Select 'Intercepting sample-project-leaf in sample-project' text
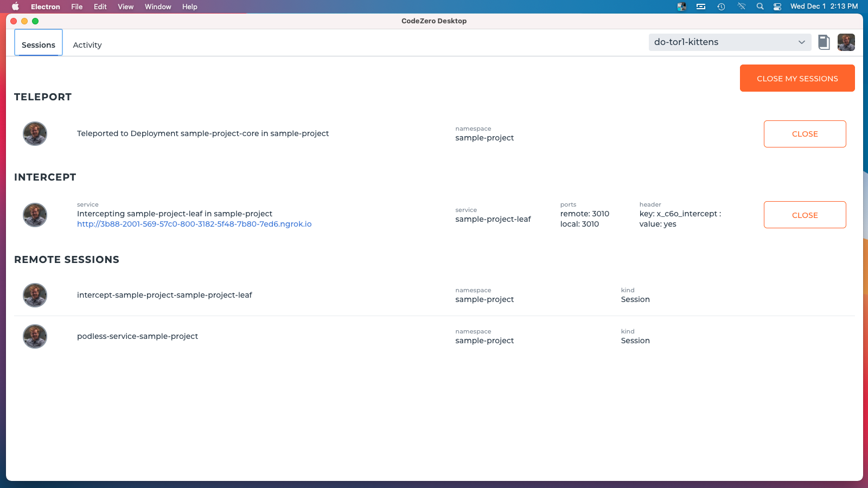Viewport: 868px width, 488px height. [x=175, y=214]
